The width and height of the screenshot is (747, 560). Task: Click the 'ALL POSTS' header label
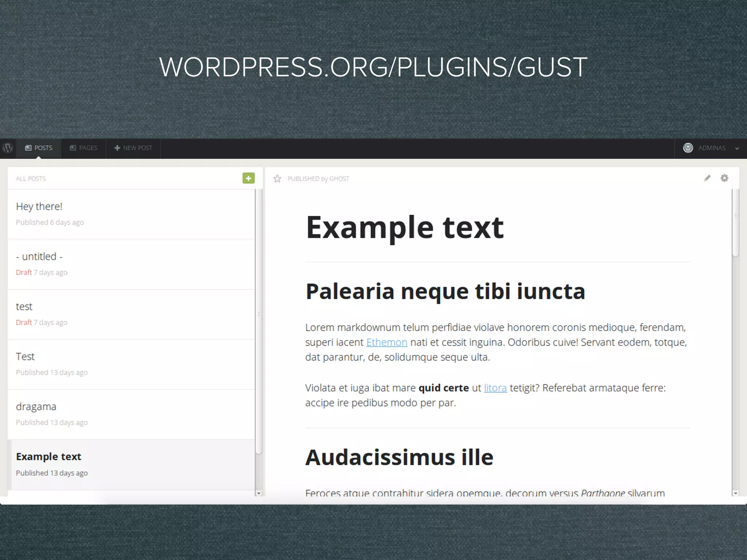[31, 179]
